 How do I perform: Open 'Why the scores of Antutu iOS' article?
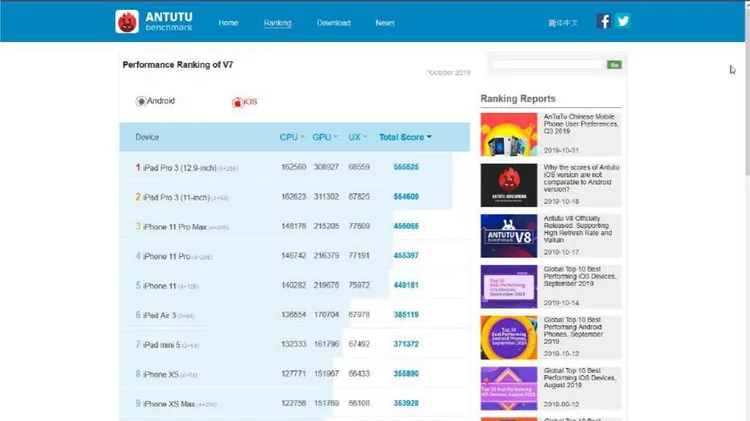[581, 178]
